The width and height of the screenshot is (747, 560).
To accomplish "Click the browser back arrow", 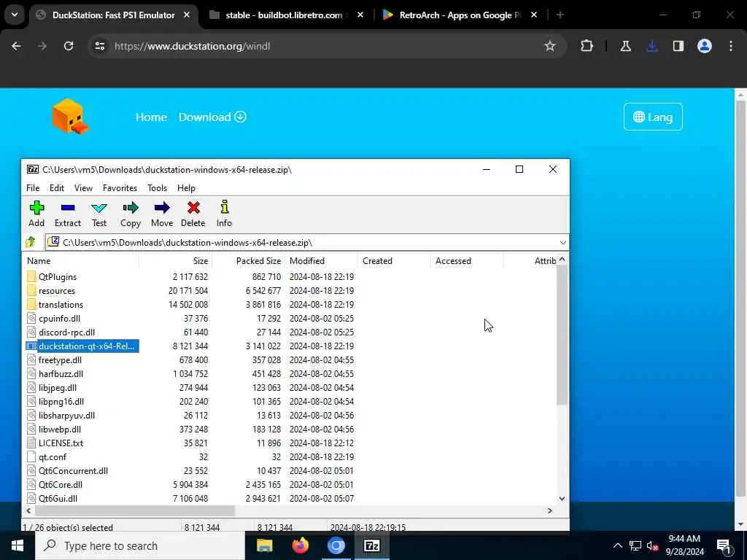I will tap(16, 46).
